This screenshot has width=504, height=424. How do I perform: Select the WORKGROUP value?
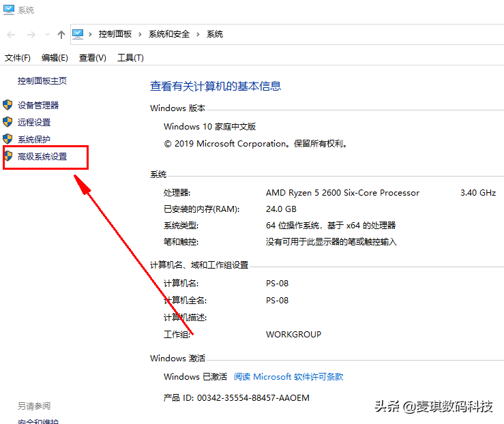coord(293,335)
